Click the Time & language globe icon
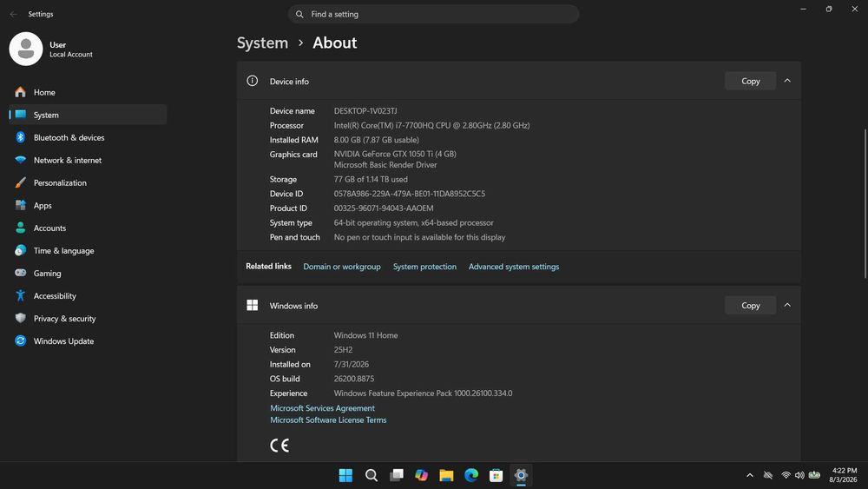 click(x=21, y=250)
